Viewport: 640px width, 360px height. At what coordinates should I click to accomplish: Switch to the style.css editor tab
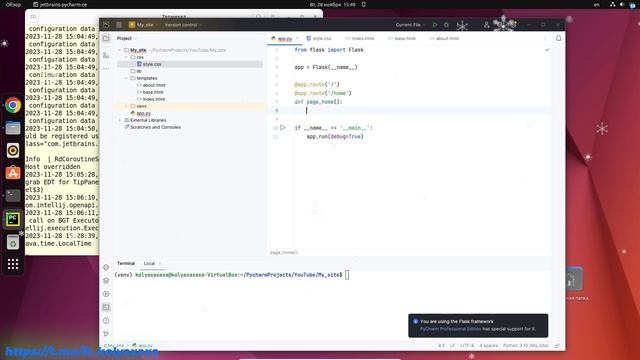(x=319, y=38)
